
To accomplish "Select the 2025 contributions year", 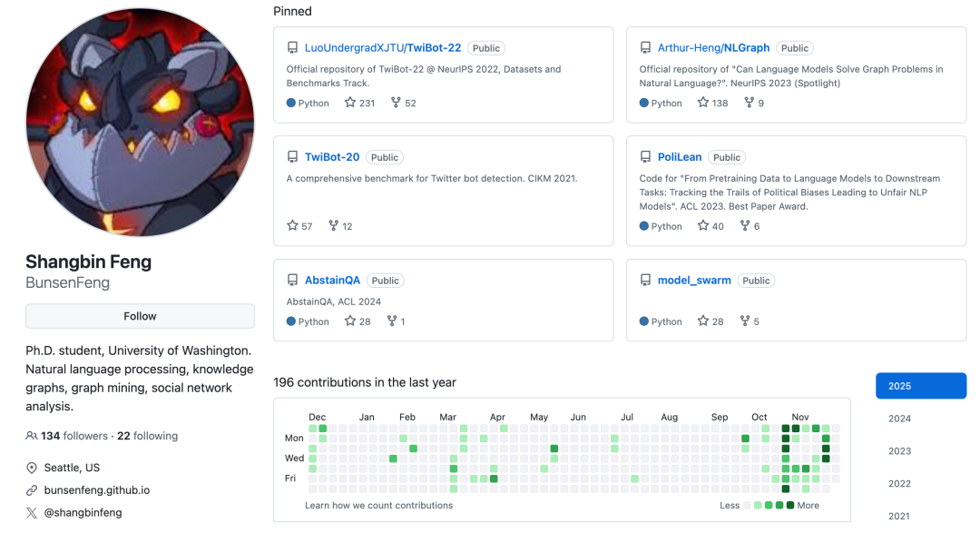I will point(920,386).
